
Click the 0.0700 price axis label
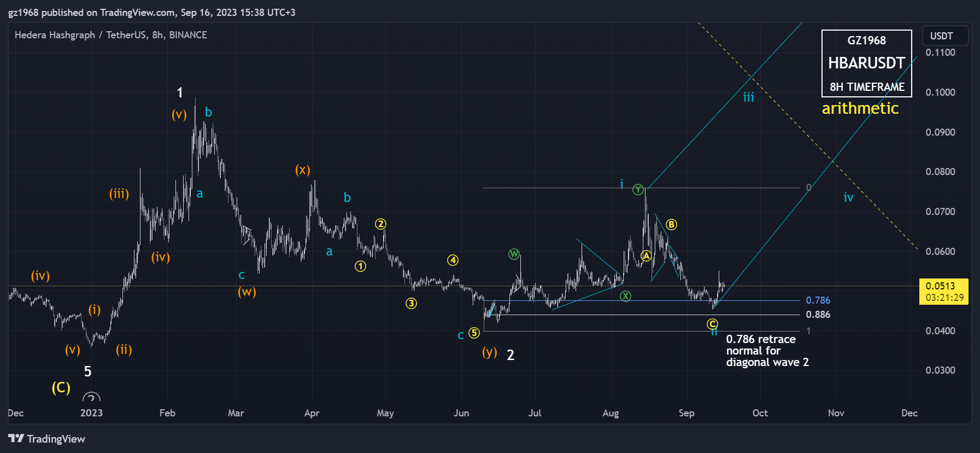[x=940, y=212]
